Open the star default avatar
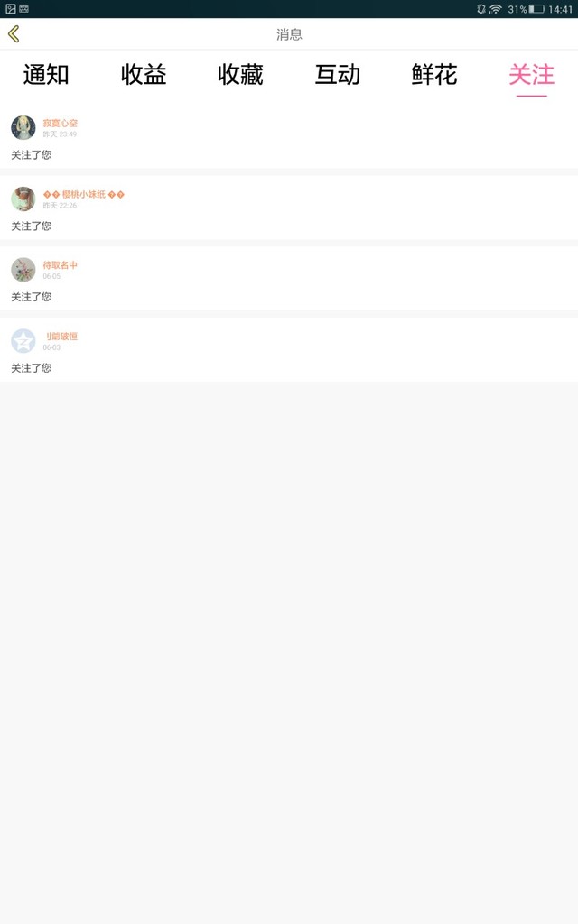 coord(23,341)
